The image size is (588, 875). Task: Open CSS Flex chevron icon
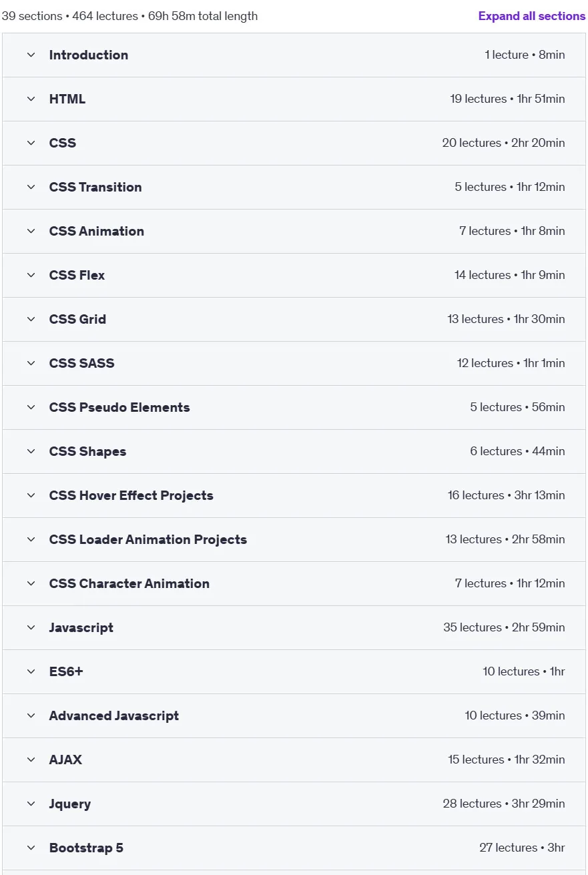pyautogui.click(x=31, y=275)
